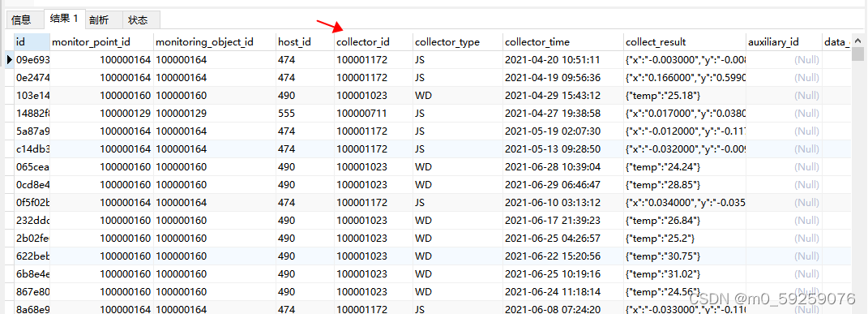Click collector_time 2021-06-29 06:46:47

click(x=563, y=185)
